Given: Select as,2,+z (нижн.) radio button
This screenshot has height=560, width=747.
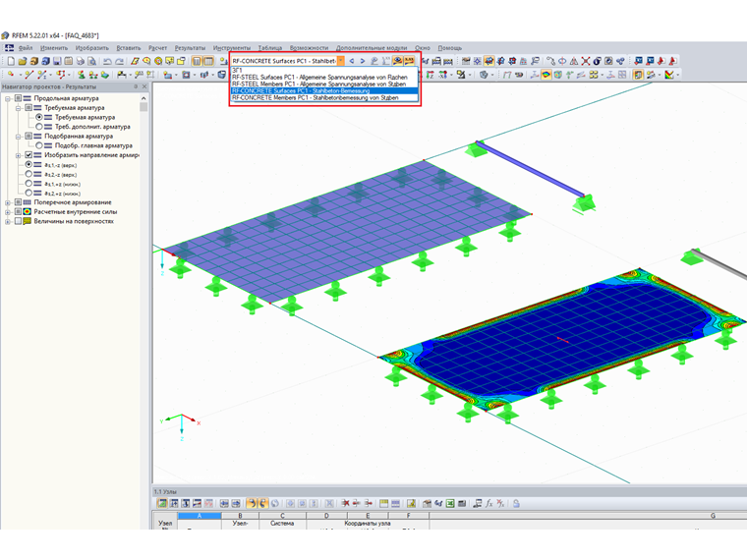Looking at the screenshot, I should (29, 194).
